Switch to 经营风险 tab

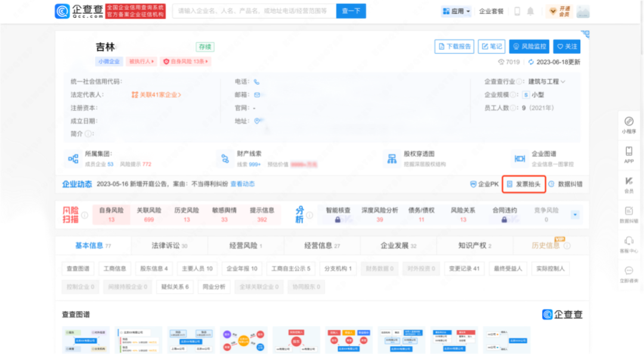246,246
